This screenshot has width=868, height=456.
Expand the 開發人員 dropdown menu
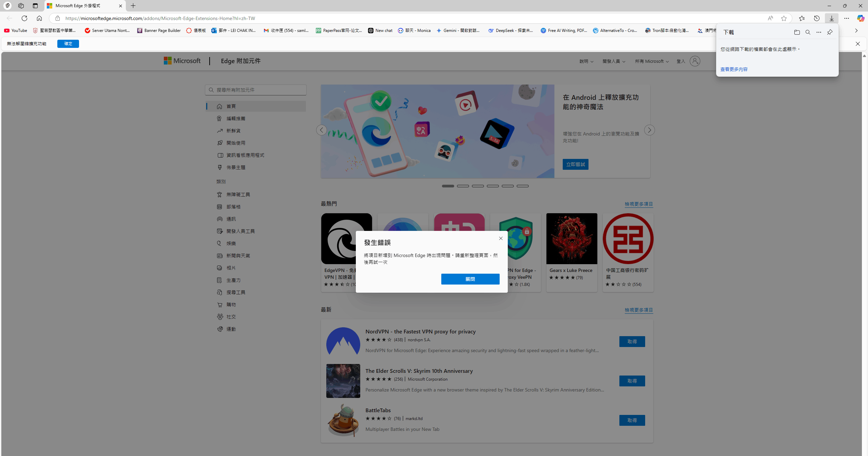tap(614, 61)
